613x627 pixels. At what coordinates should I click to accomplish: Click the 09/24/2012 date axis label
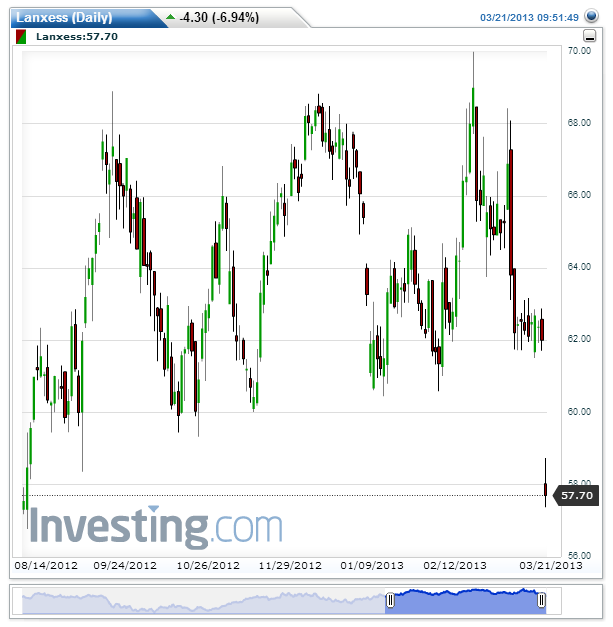click(125, 565)
